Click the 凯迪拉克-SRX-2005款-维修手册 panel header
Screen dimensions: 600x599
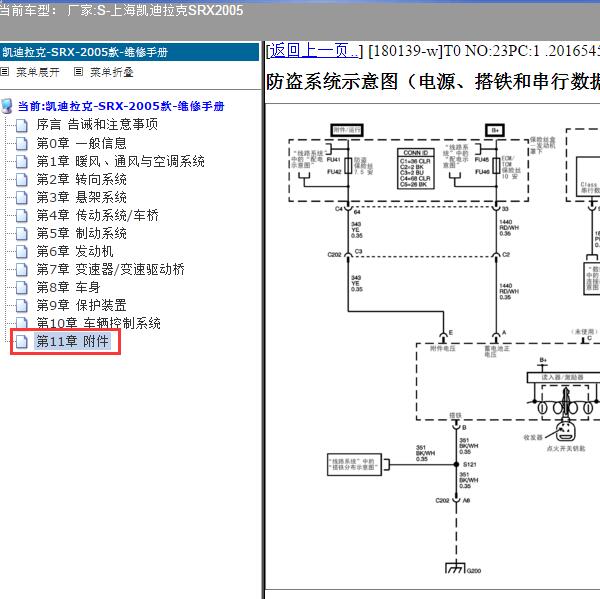tap(129, 52)
